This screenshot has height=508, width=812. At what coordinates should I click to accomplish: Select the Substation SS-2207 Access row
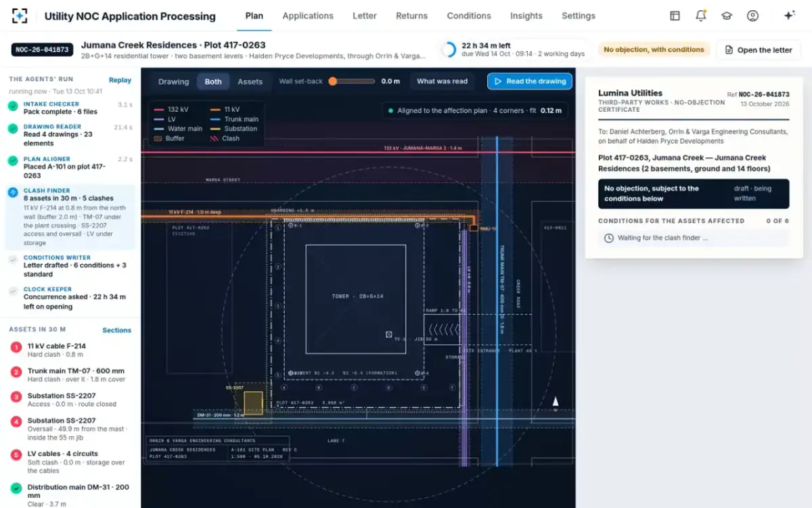(x=70, y=400)
